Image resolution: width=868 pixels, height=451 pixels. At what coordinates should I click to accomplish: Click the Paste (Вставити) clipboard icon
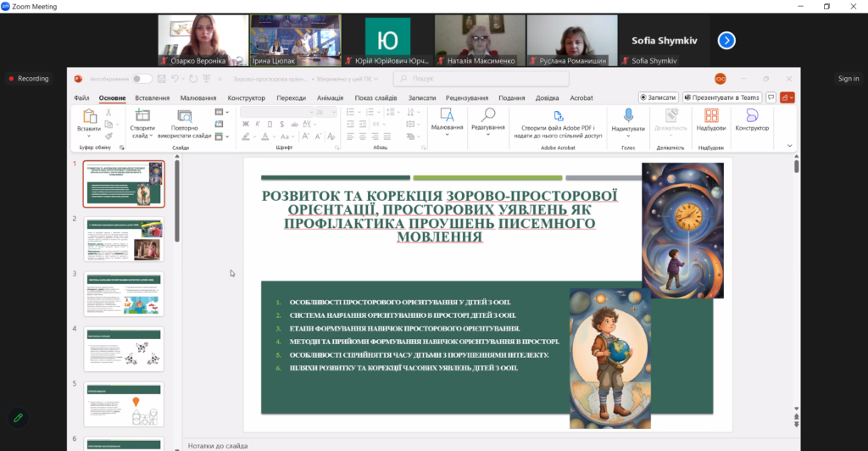pos(88,116)
